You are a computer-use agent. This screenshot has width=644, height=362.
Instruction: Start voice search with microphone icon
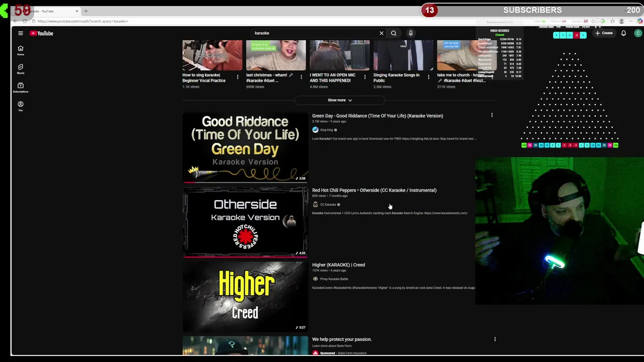411,33
